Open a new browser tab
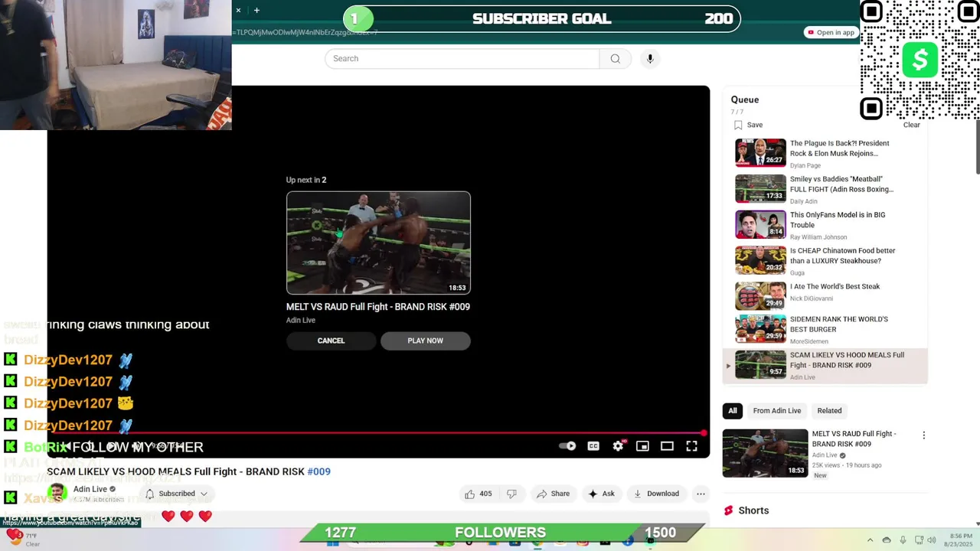This screenshot has height=551, width=980. tap(256, 10)
